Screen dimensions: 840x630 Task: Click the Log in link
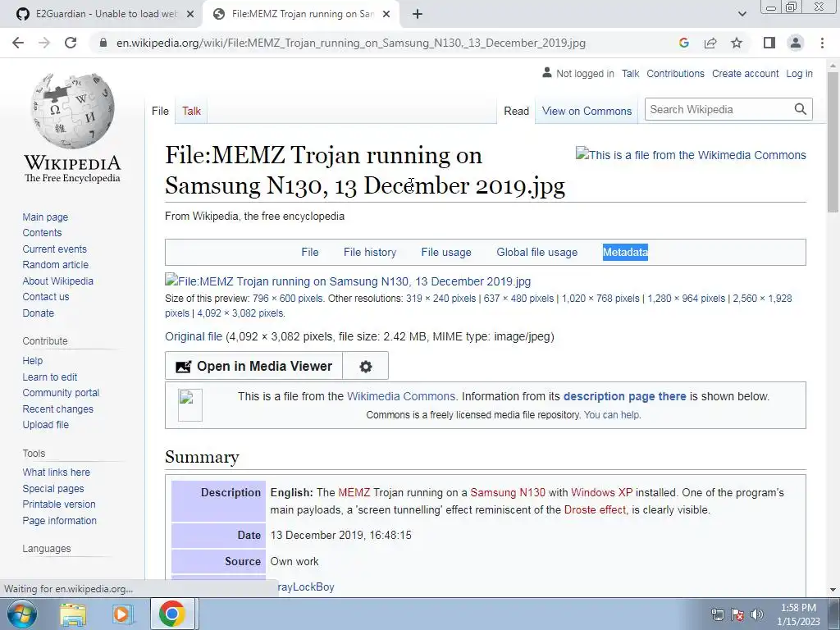tap(799, 73)
